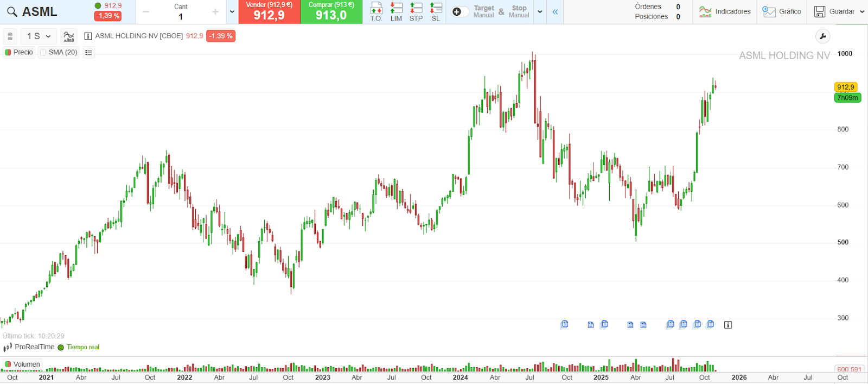Open the leftmost news document icon on the chart
Screen dimensions: 868x384
(564, 324)
